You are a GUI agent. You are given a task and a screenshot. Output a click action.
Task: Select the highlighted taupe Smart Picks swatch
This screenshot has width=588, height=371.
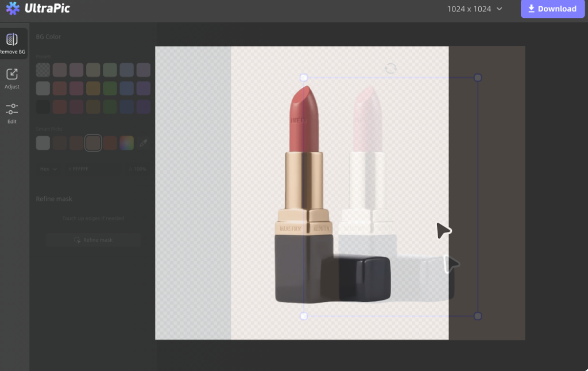[x=93, y=143]
